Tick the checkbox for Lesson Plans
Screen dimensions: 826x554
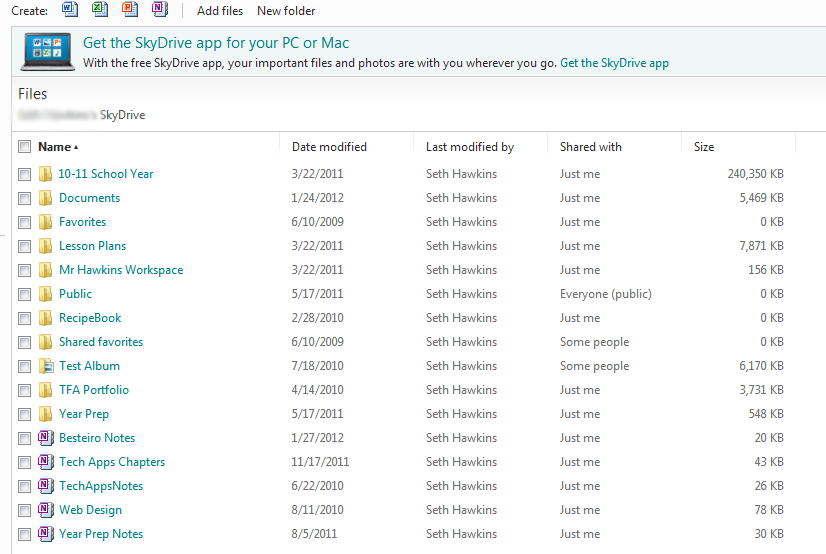[x=24, y=246]
